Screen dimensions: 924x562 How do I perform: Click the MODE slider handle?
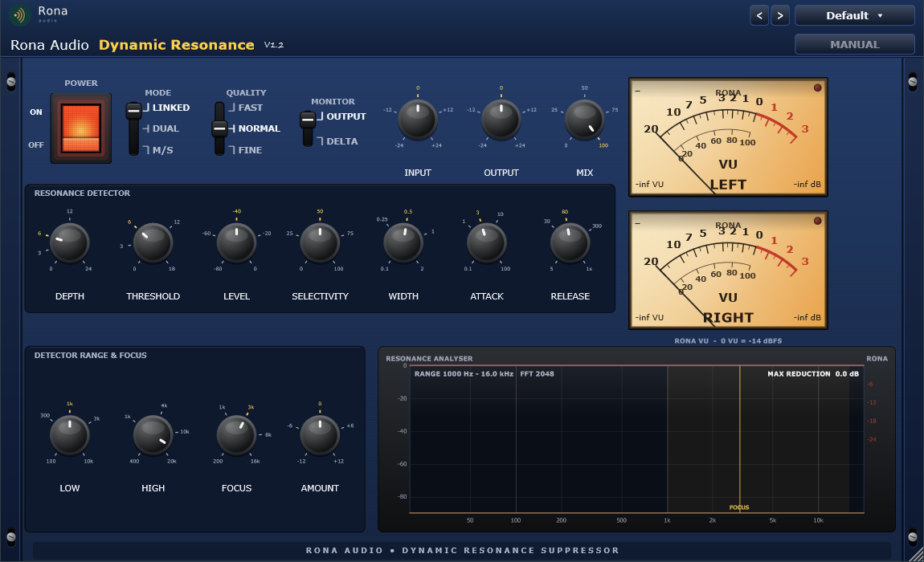click(133, 110)
